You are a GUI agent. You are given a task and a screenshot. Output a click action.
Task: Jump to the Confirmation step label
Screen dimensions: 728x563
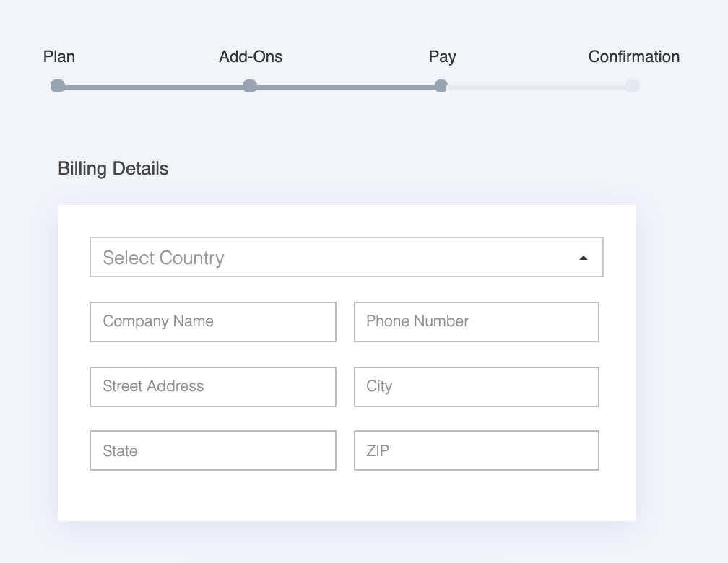coord(633,57)
